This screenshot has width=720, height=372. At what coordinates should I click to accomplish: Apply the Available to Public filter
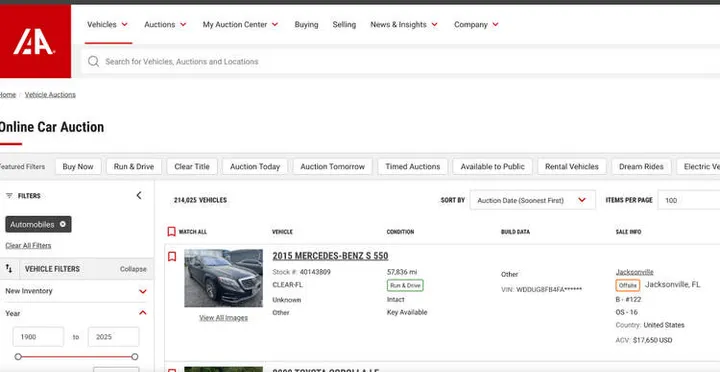(492, 167)
